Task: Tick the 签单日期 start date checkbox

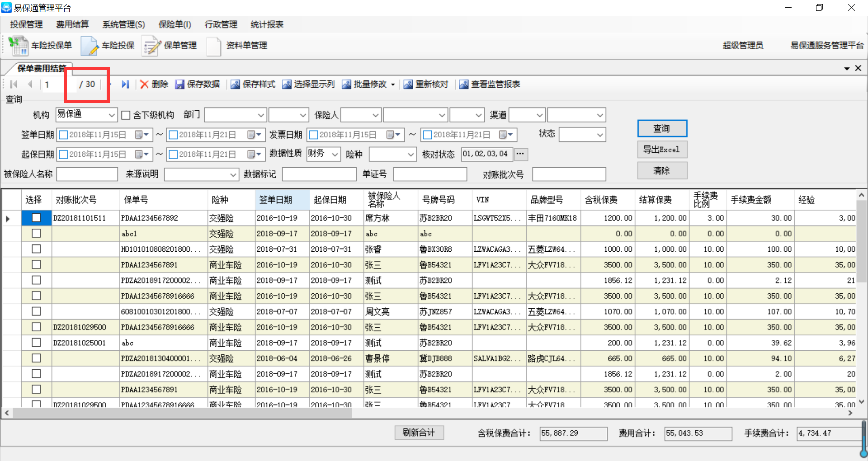Action: pyautogui.click(x=64, y=135)
